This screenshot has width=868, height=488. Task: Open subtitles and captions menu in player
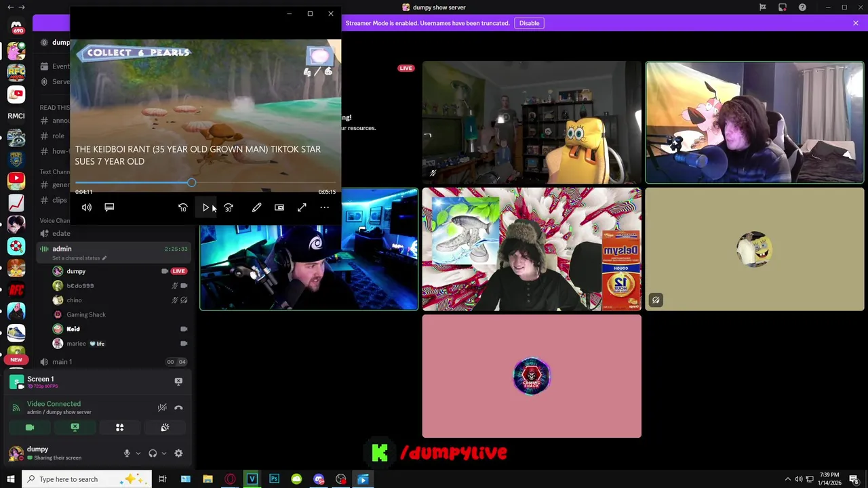pos(109,207)
